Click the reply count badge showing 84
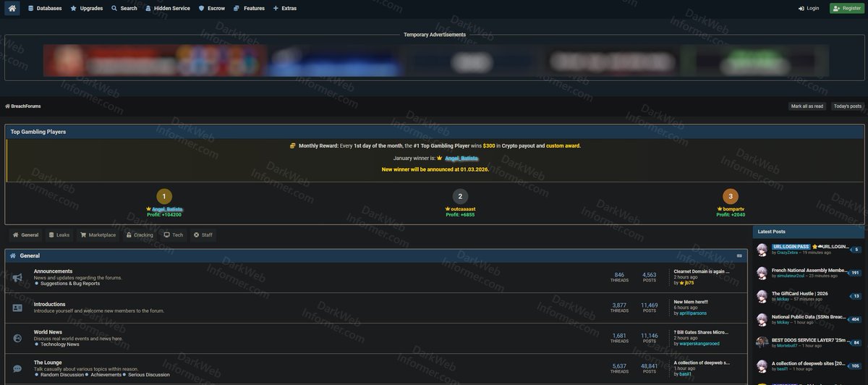The height and width of the screenshot is (385, 868). point(856,342)
